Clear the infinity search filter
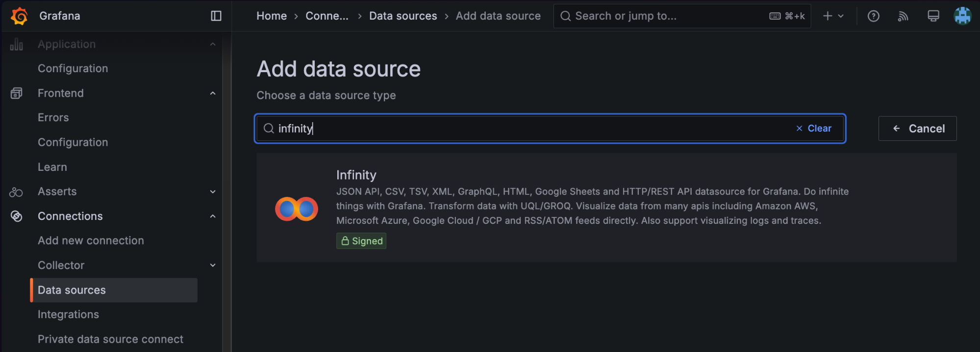This screenshot has width=980, height=352. [814, 128]
